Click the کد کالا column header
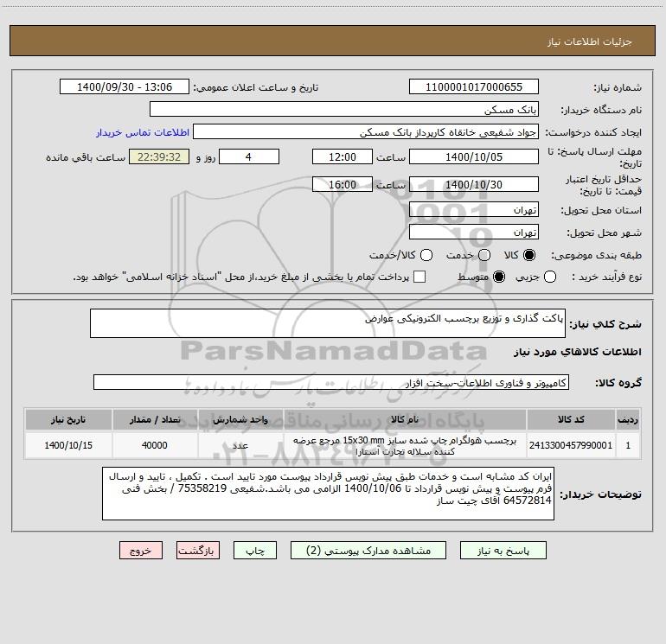 pyautogui.click(x=571, y=419)
